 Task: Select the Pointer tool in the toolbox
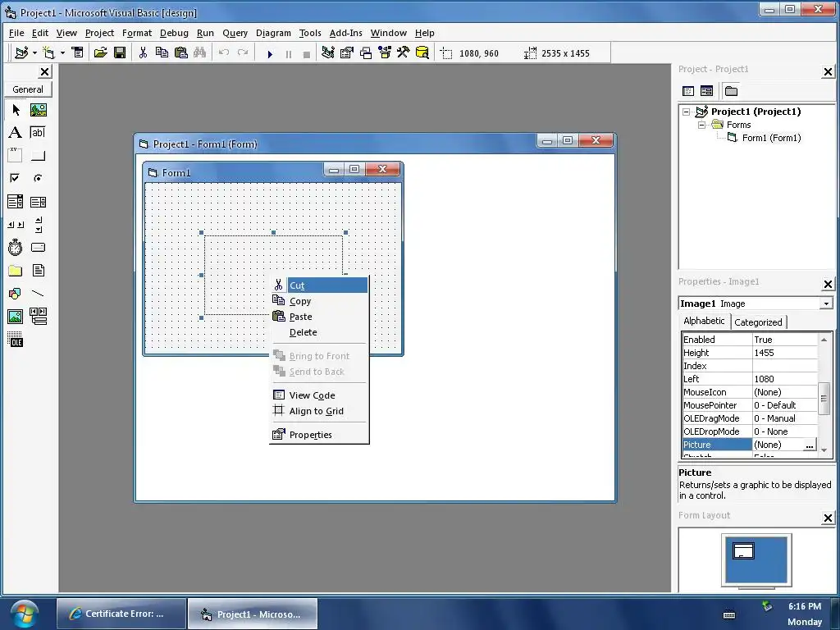(x=16, y=110)
